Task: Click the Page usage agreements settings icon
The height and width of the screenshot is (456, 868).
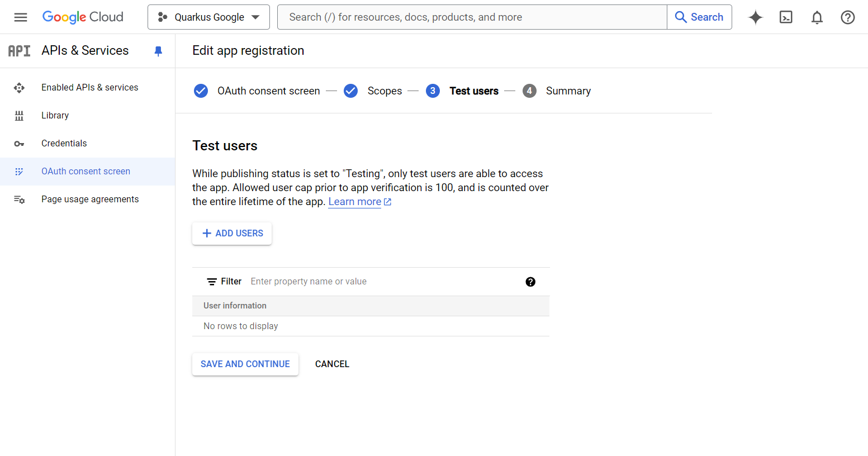Action: pos(19,199)
